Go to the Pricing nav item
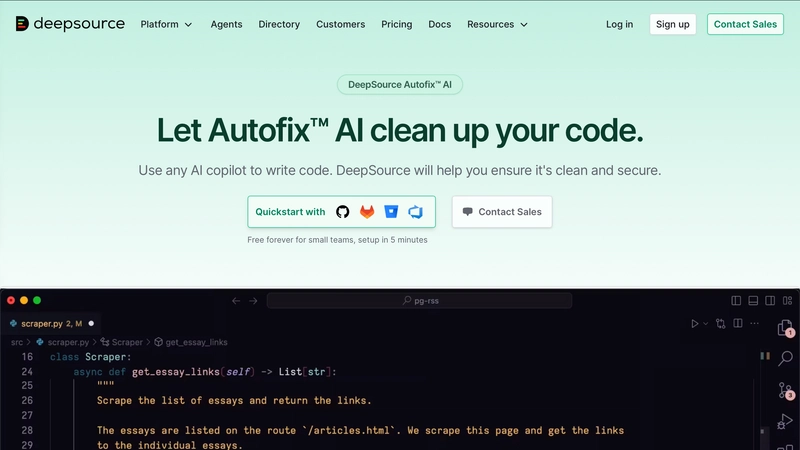 [x=396, y=24]
